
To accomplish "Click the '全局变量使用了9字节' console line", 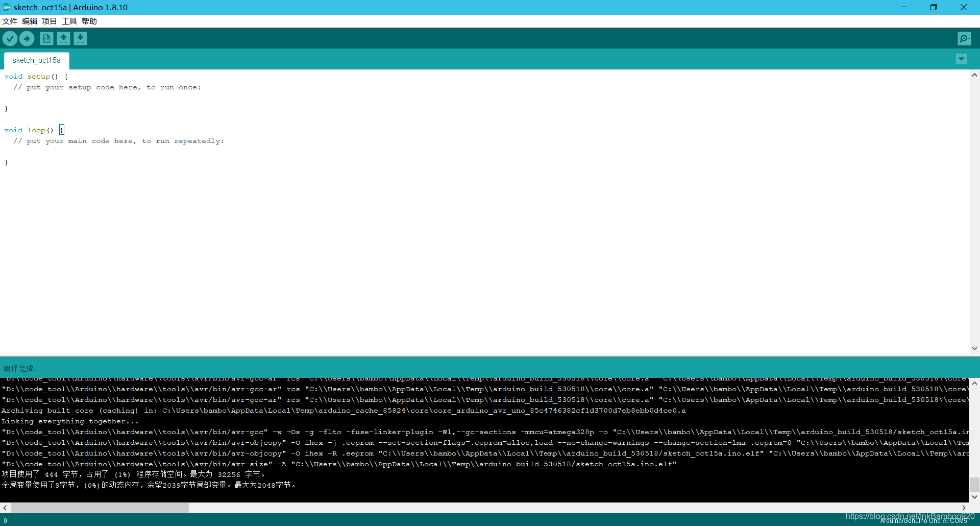I will pos(149,485).
